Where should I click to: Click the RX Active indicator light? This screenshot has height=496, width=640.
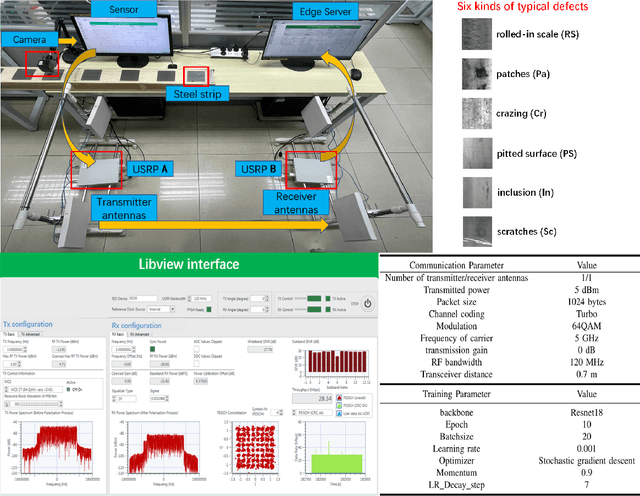pos(328,309)
